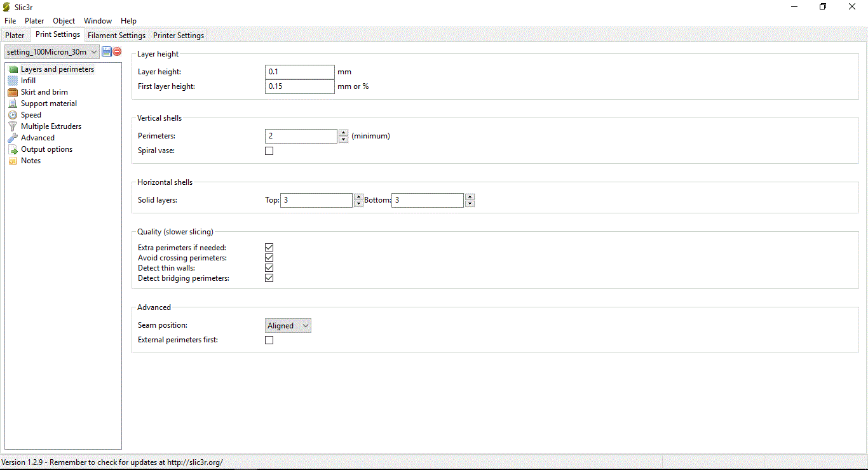Image resolution: width=868 pixels, height=470 pixels.
Task: Enable External perimeters first checkbox
Action: (269, 340)
